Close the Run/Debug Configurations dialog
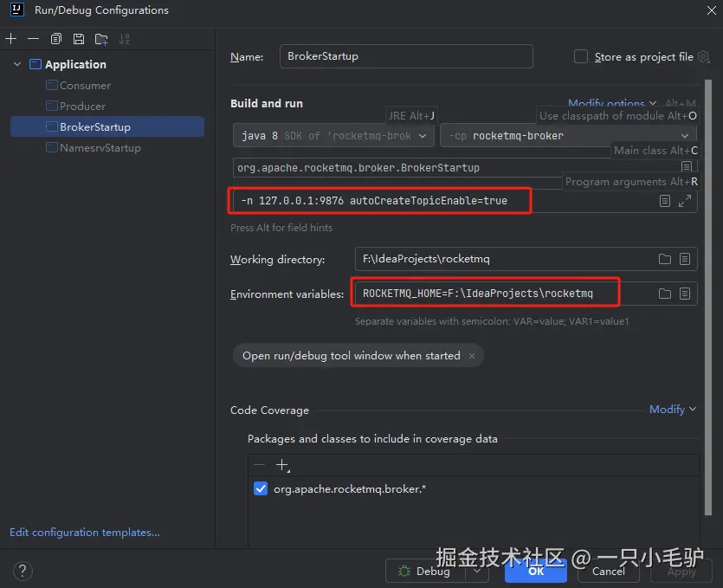723x588 pixels. tap(712, 10)
